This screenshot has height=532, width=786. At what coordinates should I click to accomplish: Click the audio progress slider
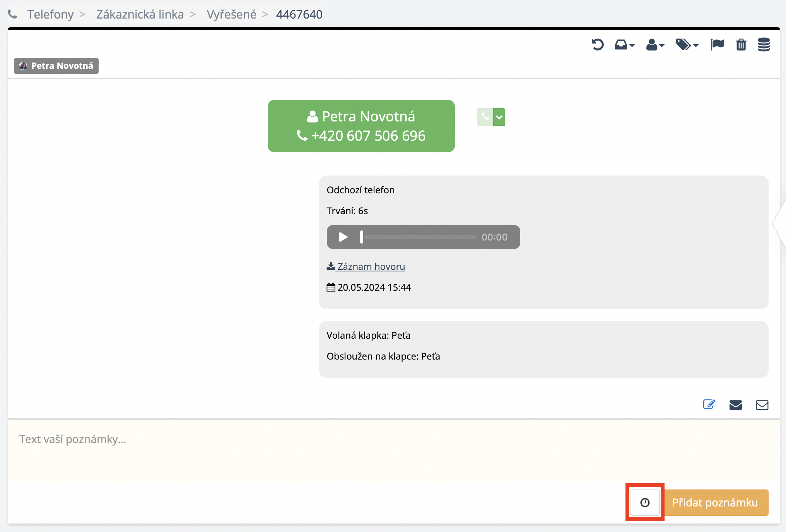point(420,237)
